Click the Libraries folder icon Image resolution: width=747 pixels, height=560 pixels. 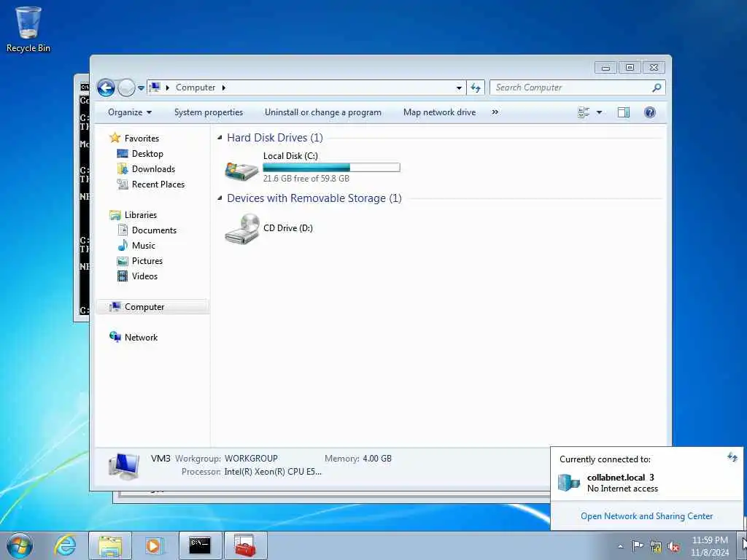tap(115, 215)
